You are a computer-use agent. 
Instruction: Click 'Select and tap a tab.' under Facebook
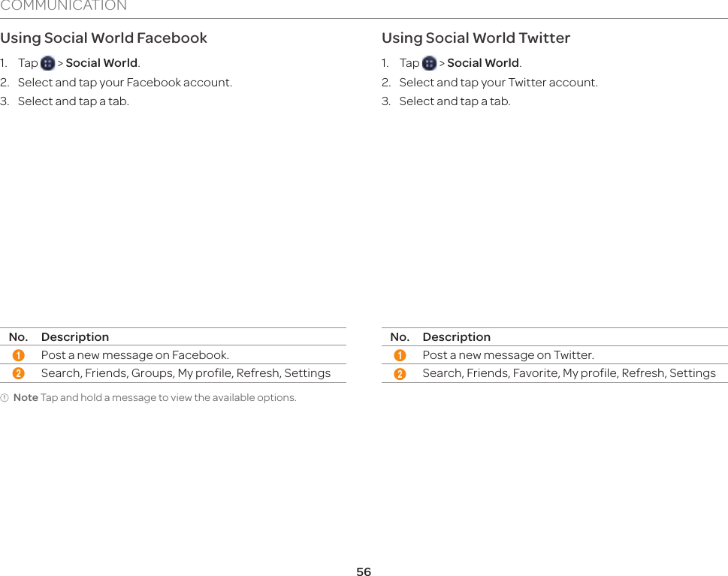[x=74, y=101]
